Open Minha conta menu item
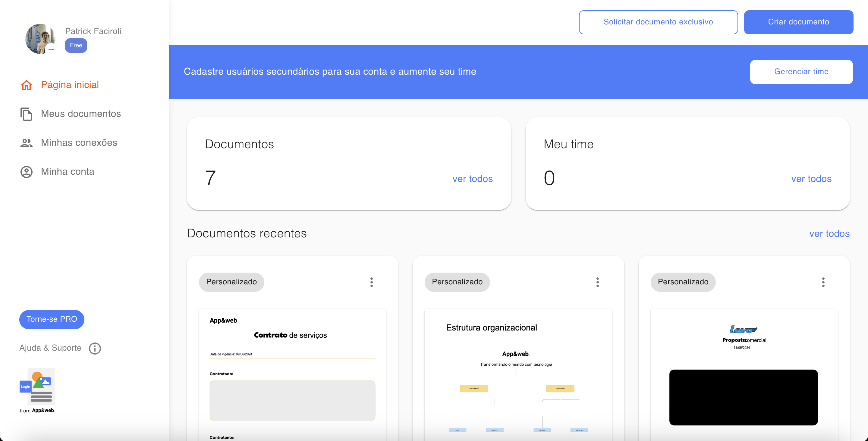 (x=68, y=172)
